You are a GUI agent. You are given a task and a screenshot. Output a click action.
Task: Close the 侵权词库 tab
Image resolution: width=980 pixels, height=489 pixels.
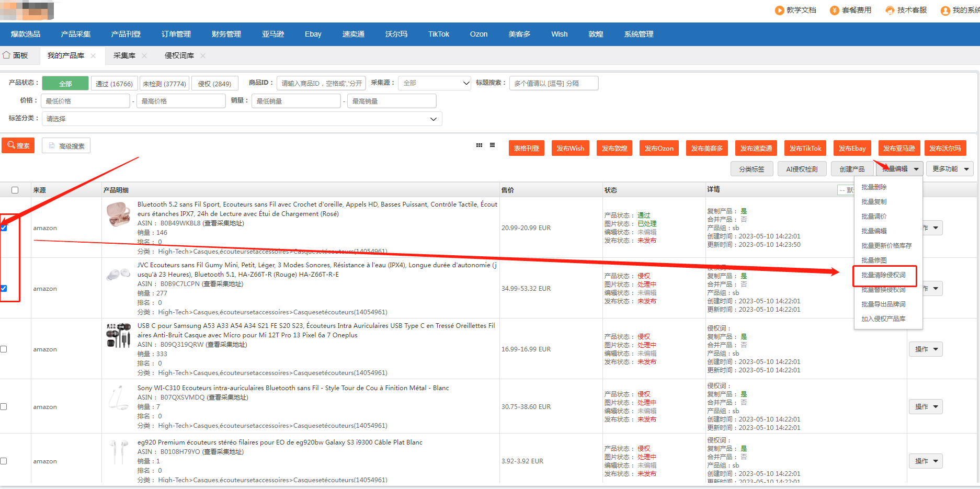pos(203,55)
